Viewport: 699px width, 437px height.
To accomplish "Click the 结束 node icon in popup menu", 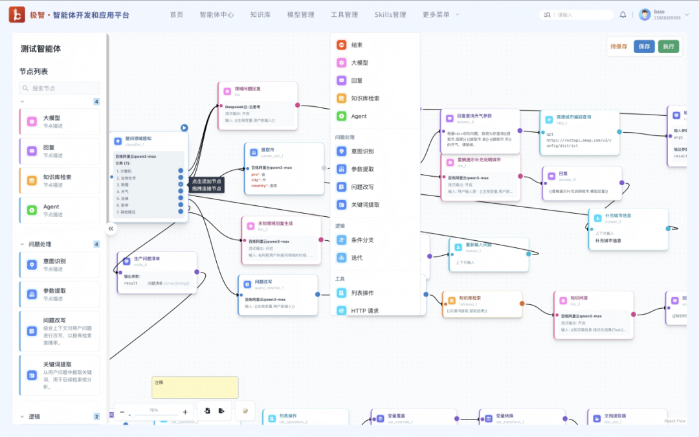I will [x=341, y=45].
